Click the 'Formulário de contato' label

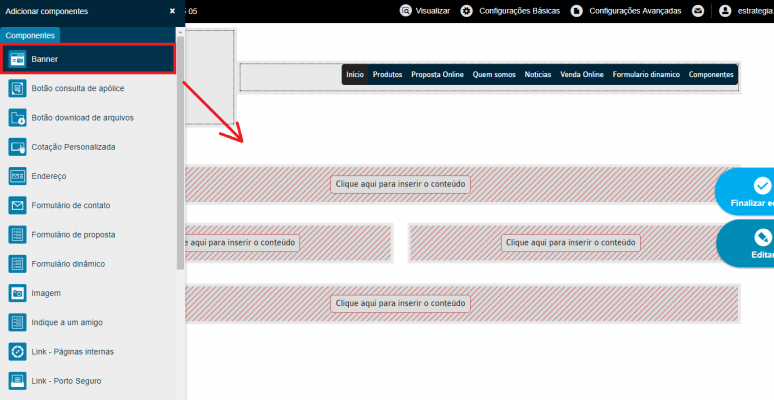click(71, 205)
